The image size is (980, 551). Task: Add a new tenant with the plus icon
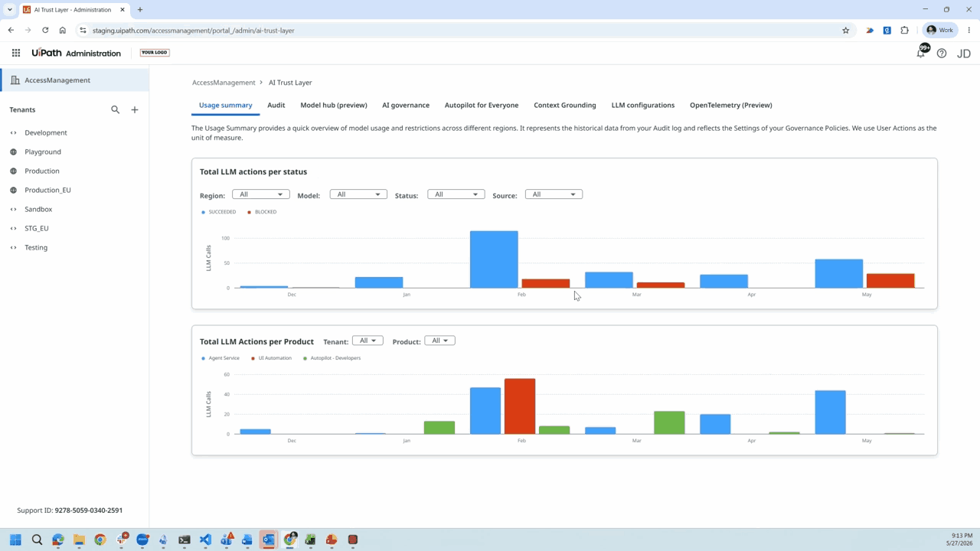[x=135, y=109]
